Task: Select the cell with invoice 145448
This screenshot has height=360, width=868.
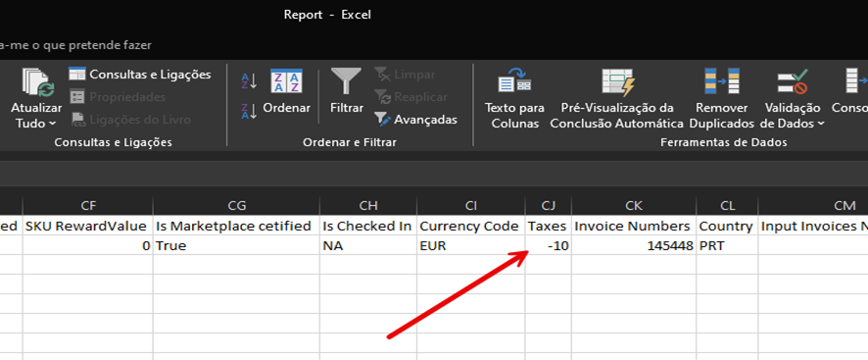Action: pos(634,245)
